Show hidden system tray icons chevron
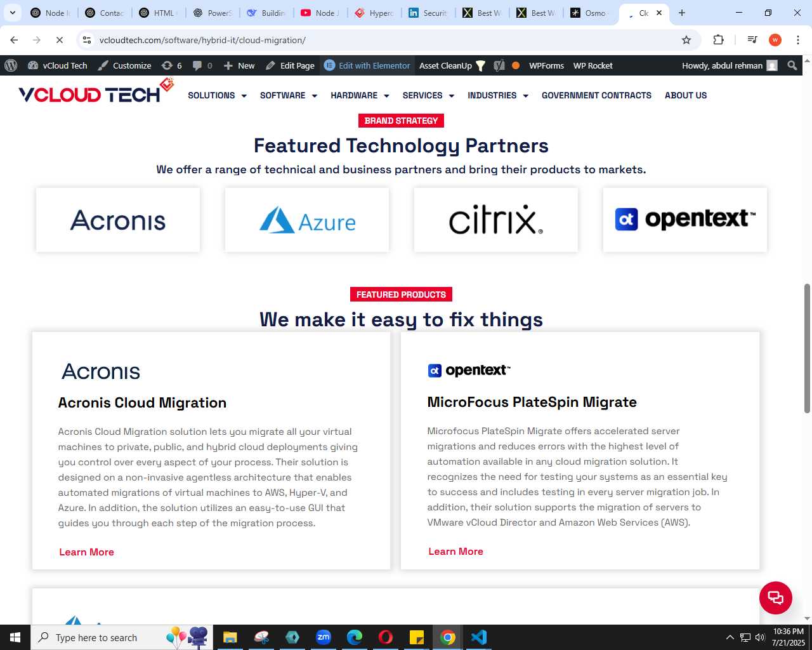Screen dimensions: 812x650 tap(730, 637)
